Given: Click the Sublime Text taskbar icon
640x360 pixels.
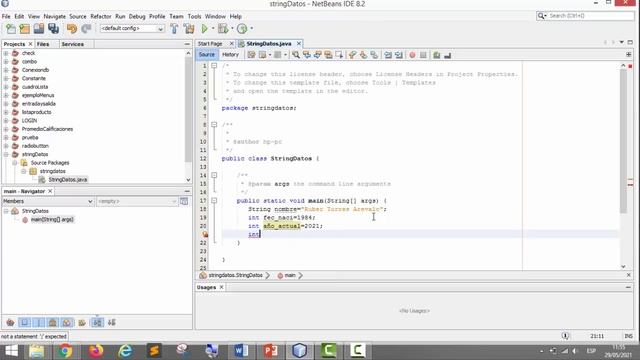Looking at the screenshot, I should [x=154, y=351].
